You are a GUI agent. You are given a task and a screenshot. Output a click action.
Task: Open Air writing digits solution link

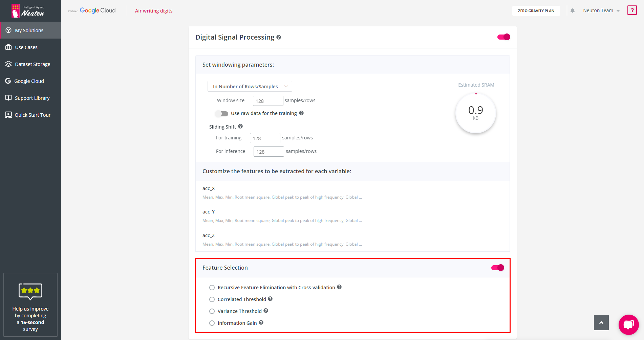154,11
